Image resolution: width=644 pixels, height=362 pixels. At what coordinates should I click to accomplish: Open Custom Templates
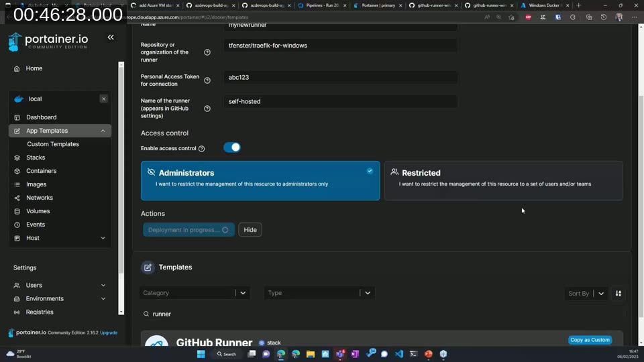[53, 144]
